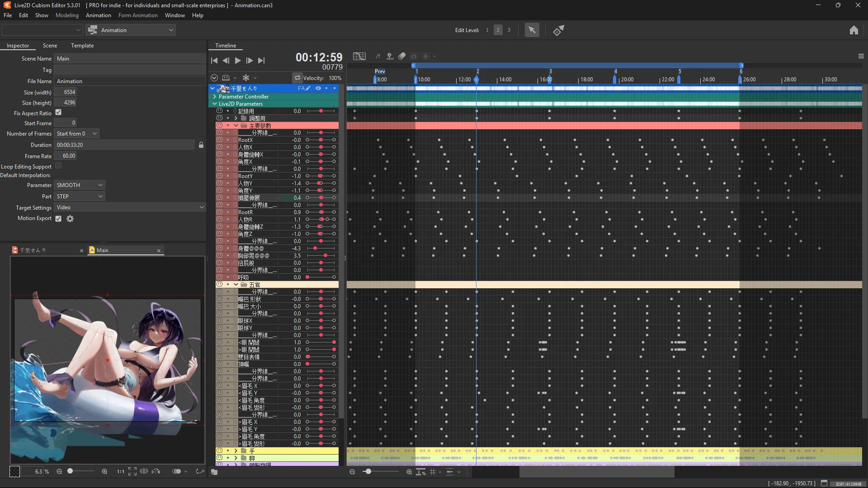Click the lock icon beside Duration

pos(201,145)
